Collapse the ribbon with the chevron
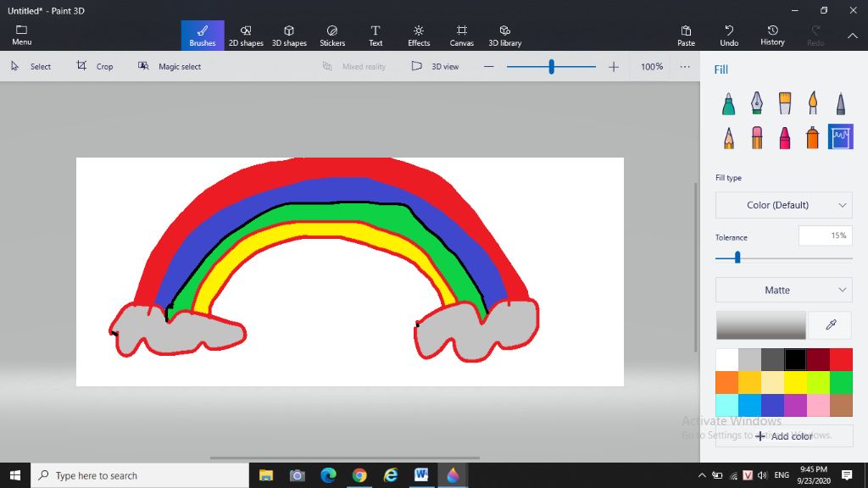Viewport: 868px width, 488px height. 853,36
